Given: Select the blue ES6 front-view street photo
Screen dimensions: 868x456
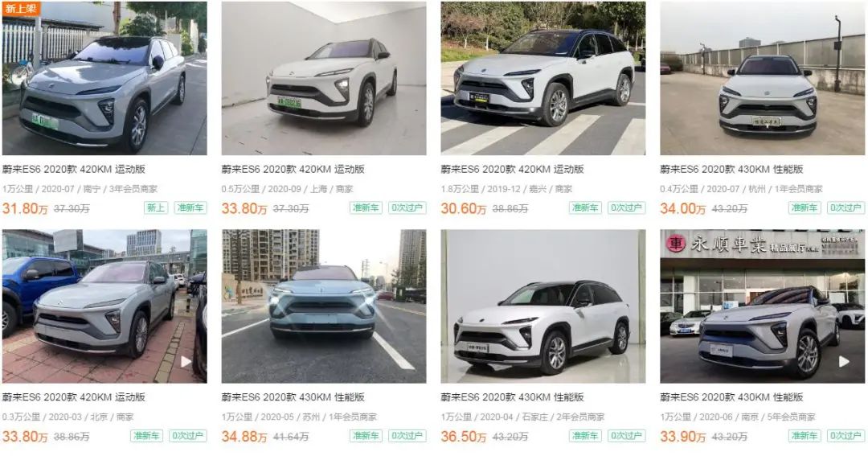Looking at the screenshot, I should [324, 306].
